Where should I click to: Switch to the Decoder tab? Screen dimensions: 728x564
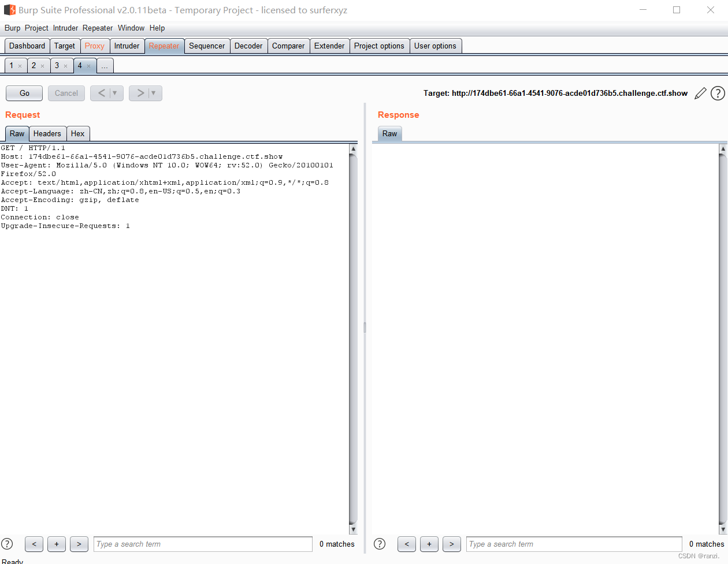pyautogui.click(x=248, y=46)
